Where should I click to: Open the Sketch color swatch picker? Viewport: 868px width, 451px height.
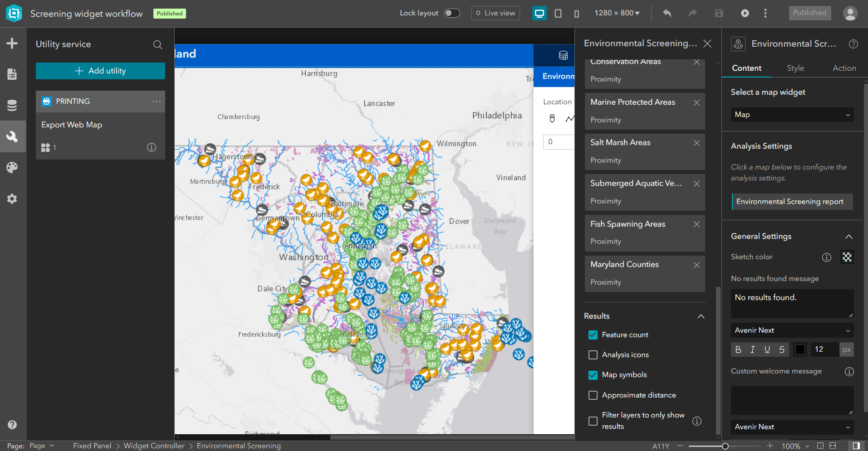847,257
